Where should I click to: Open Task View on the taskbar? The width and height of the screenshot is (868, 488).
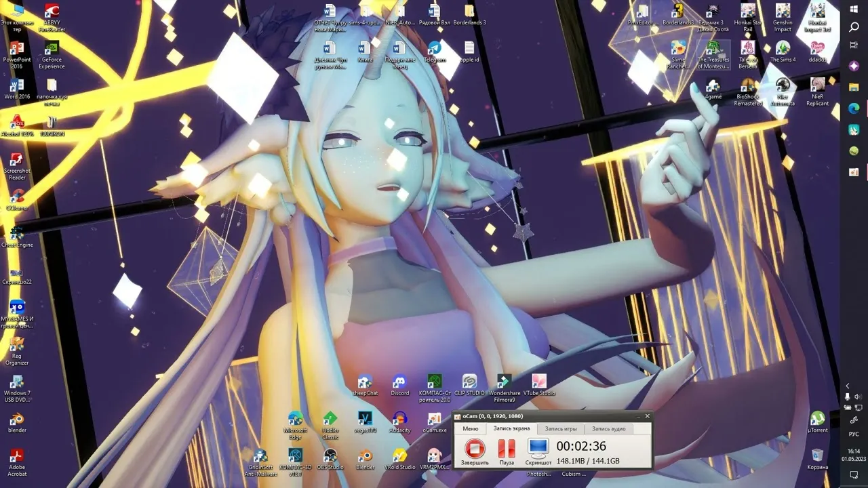(854, 45)
